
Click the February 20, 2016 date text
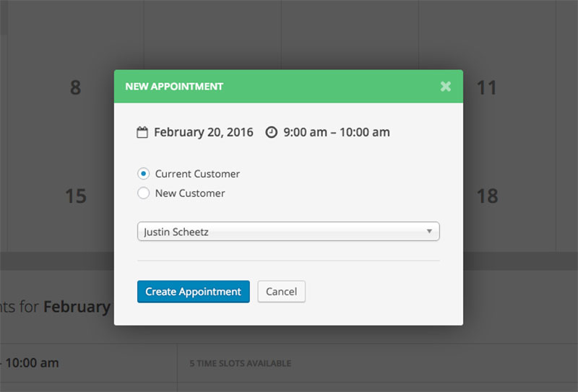coord(204,132)
